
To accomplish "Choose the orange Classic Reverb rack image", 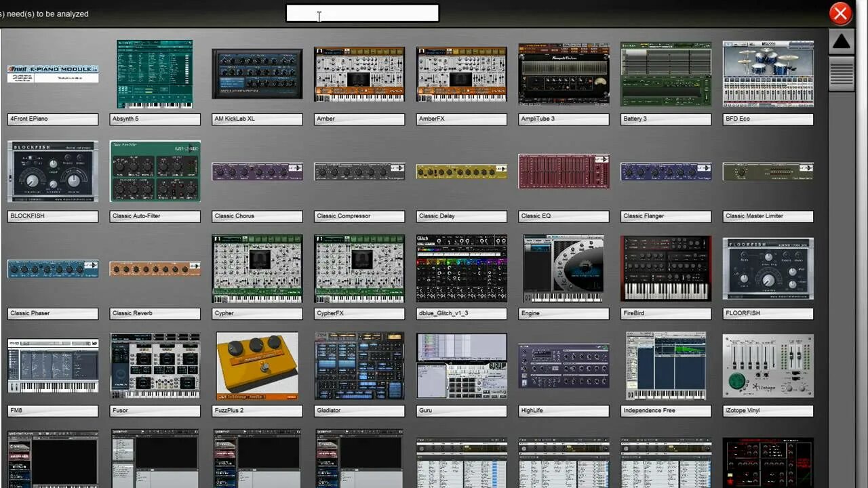I will pos(155,268).
